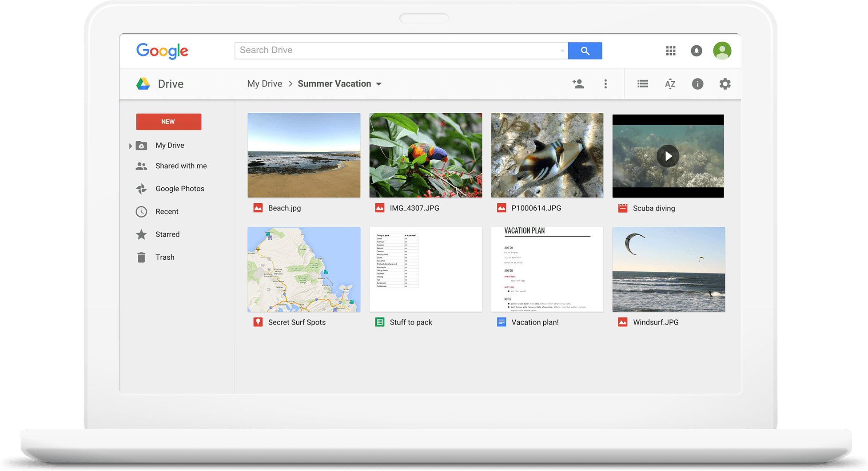Image resolution: width=868 pixels, height=471 pixels.
Task: Play the Scuba diving video
Action: (x=668, y=156)
